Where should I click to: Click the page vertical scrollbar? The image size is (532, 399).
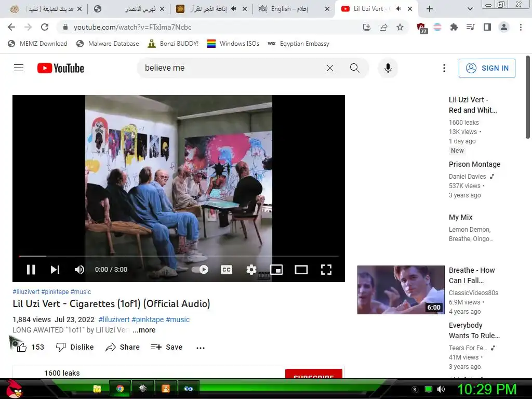528,97
